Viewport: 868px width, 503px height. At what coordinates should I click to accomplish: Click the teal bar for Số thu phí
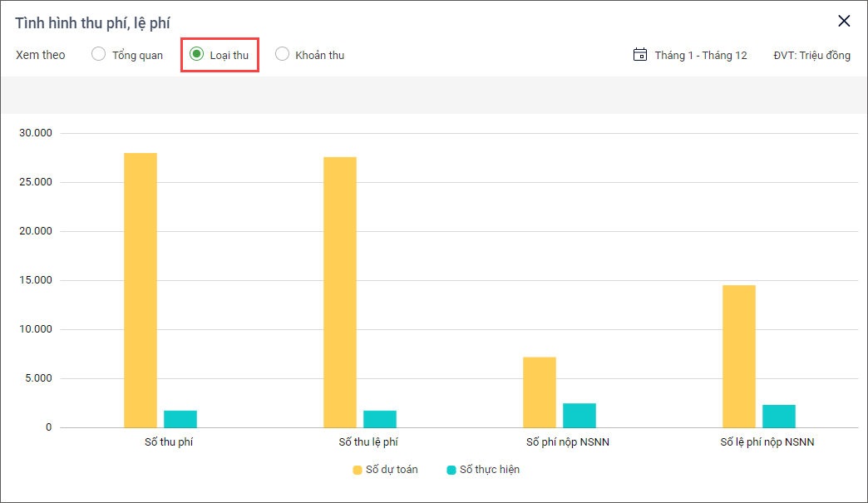[180, 419]
